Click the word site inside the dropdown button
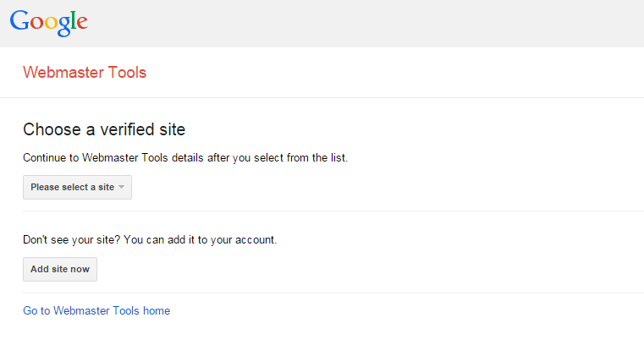The height and width of the screenshot is (345, 644). 106,187
